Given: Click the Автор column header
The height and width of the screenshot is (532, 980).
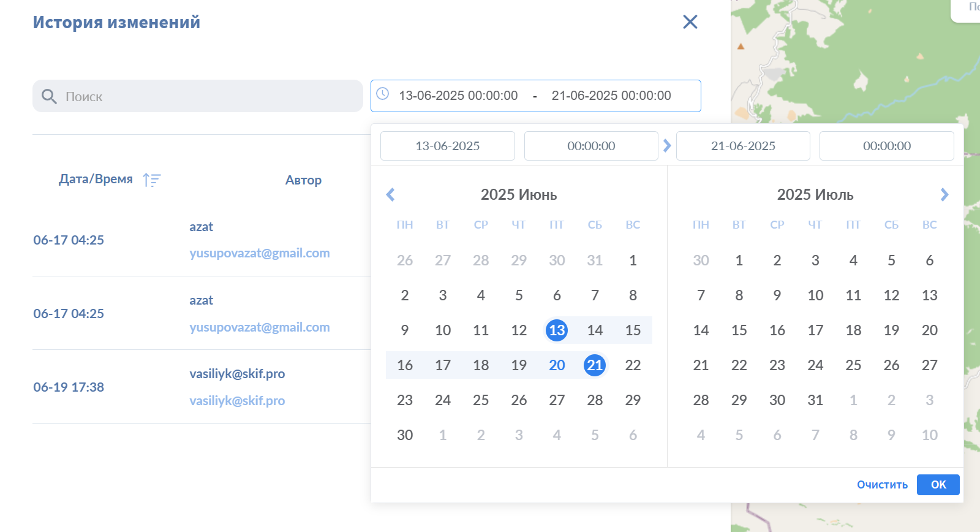Looking at the screenshot, I should click(303, 180).
